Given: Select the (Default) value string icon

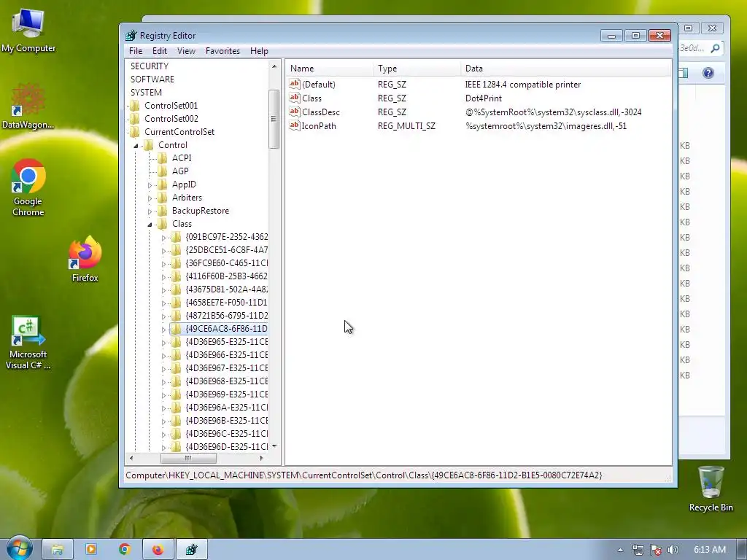Looking at the screenshot, I should pos(295,84).
